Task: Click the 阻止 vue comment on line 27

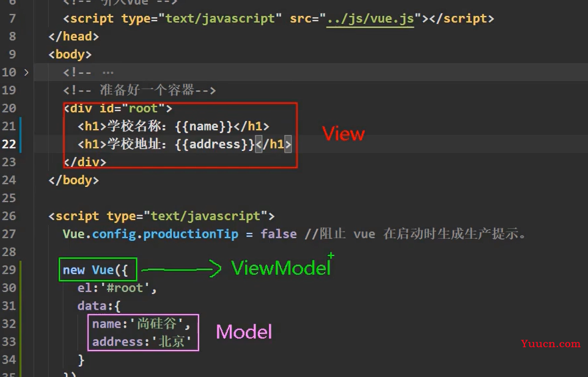Action: tap(416, 234)
